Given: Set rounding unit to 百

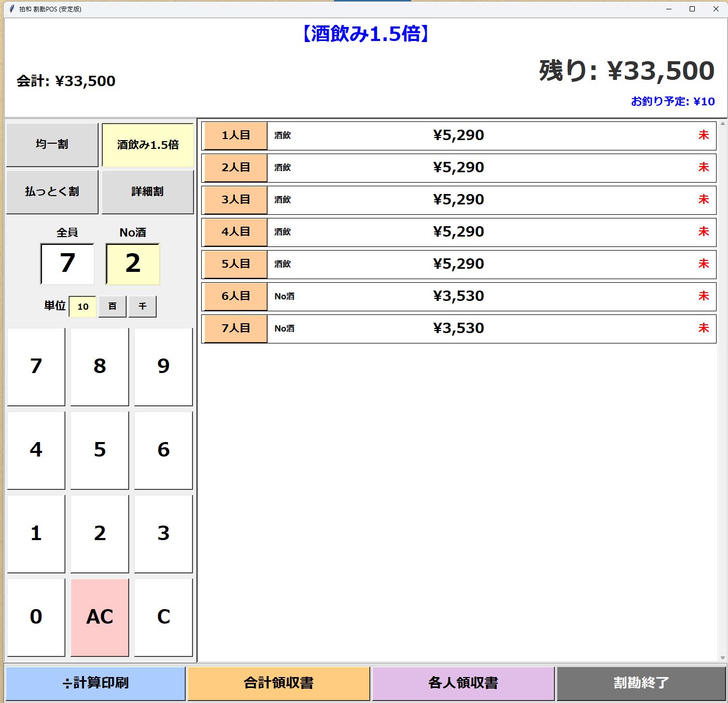Looking at the screenshot, I should click(x=113, y=307).
